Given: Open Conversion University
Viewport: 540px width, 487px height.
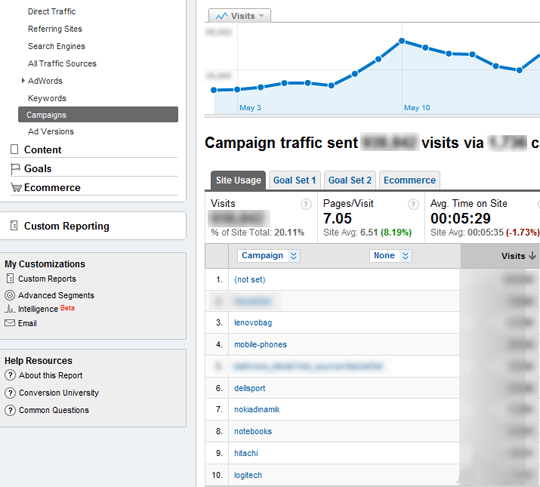Looking at the screenshot, I should point(59,393).
